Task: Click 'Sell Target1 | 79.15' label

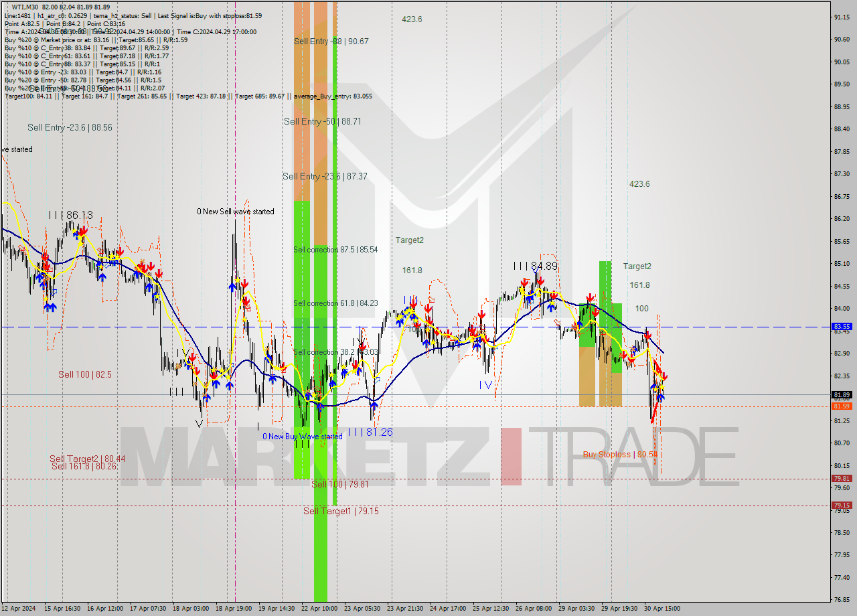Action: click(341, 511)
